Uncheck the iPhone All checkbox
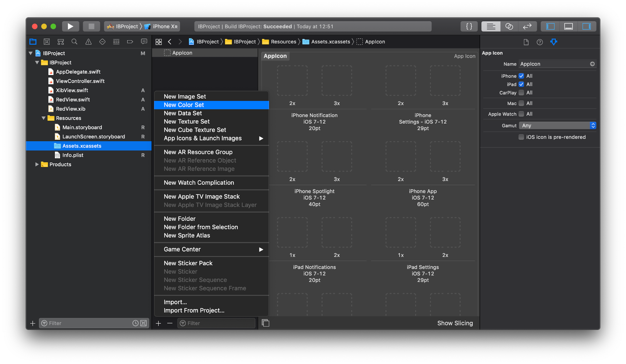The width and height of the screenshot is (626, 364). pos(521,76)
